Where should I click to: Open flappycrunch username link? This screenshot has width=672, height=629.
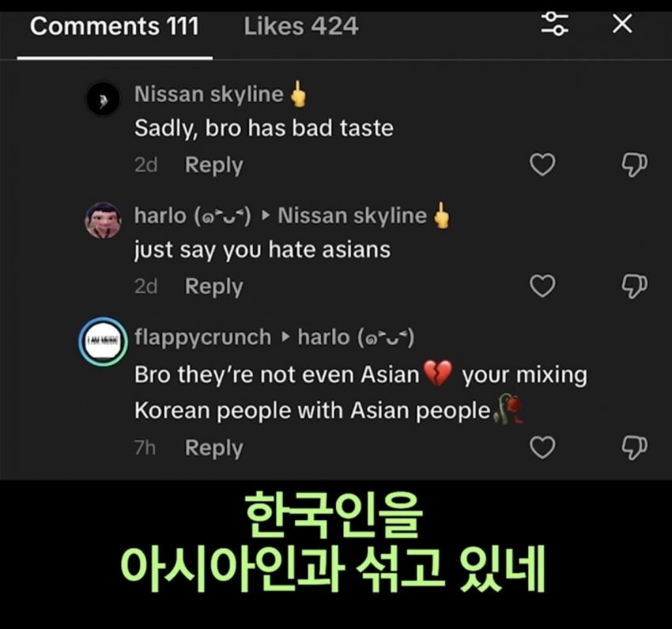point(202,337)
